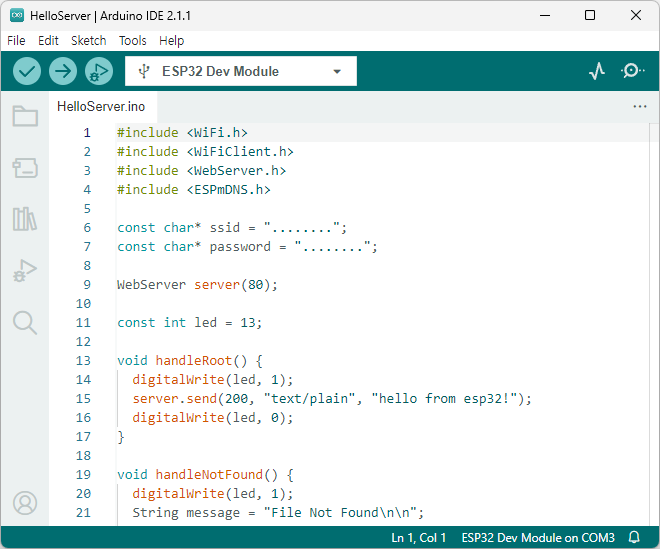Expand the ESP32 Dev Module board dropdown

click(337, 72)
